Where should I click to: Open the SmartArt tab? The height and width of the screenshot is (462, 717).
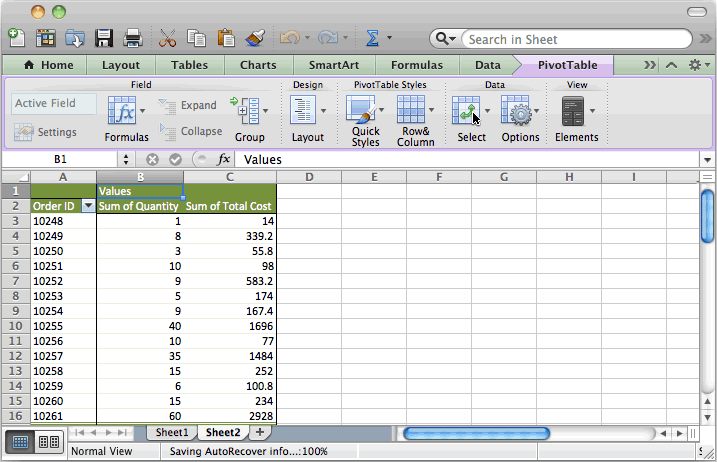333,65
